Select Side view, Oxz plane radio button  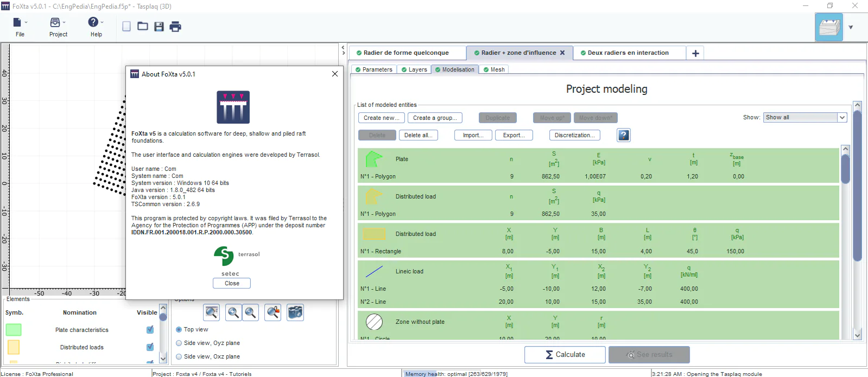179,356
